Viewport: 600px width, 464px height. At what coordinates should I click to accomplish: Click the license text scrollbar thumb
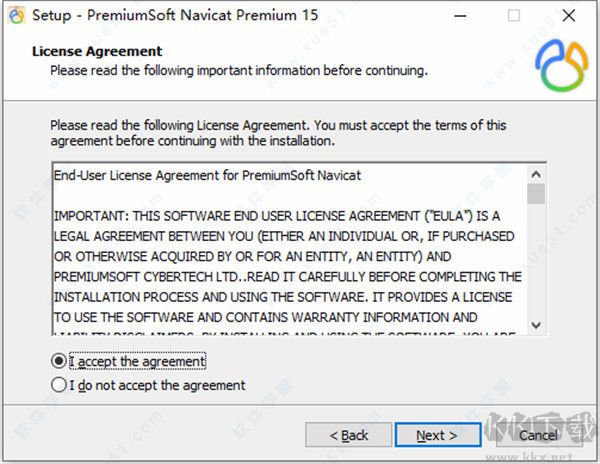click(x=536, y=192)
